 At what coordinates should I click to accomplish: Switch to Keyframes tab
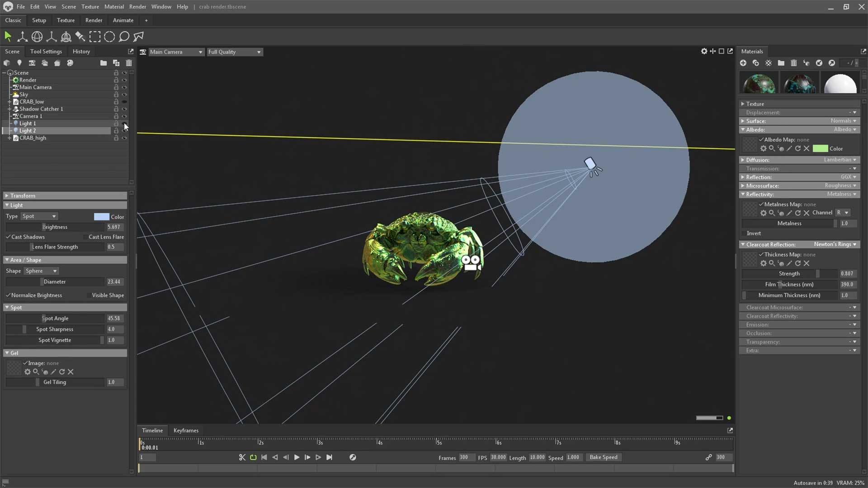186,431
